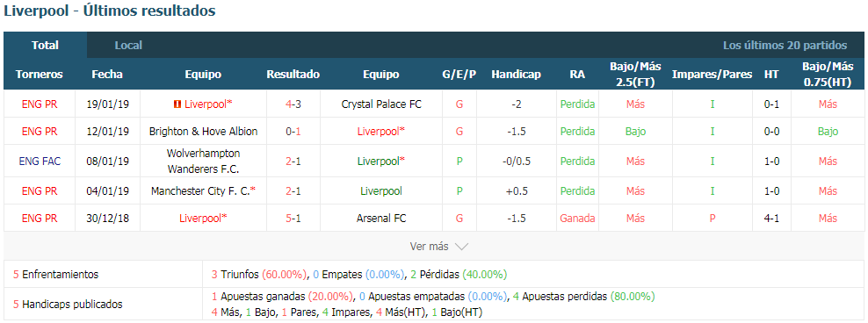Click the 0-1 score against Brighton

click(x=293, y=132)
